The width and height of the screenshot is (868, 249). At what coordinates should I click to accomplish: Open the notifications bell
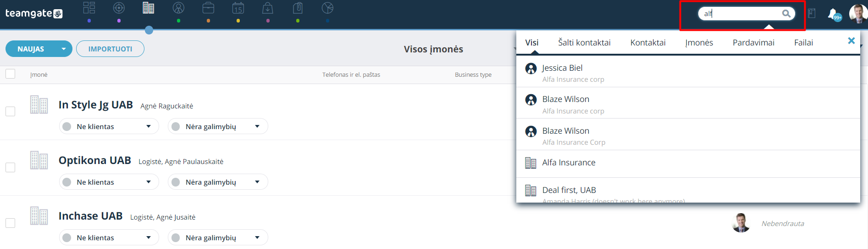[x=832, y=14]
